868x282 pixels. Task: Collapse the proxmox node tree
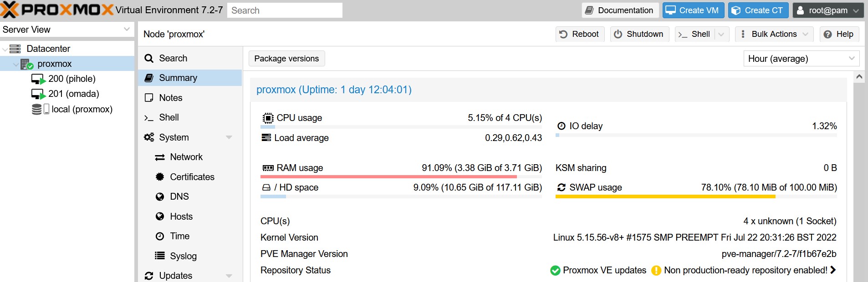click(16, 64)
